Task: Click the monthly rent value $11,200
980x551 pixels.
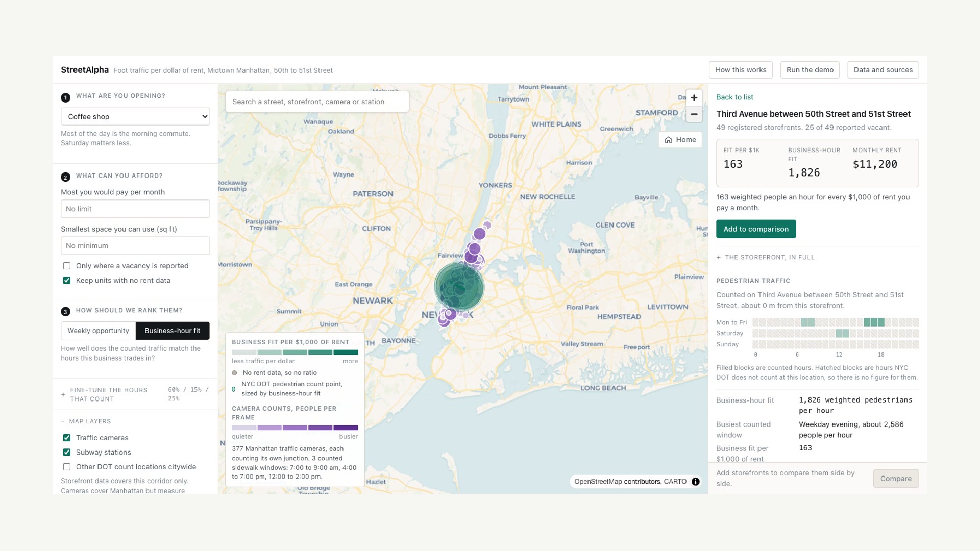Action: click(x=875, y=164)
